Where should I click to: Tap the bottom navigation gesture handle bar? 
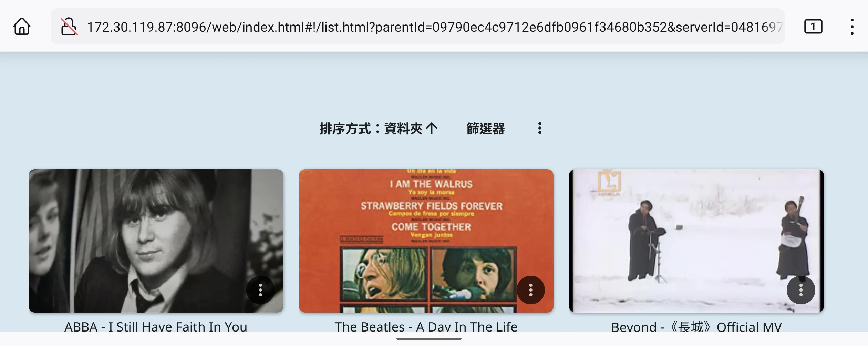coord(429,339)
